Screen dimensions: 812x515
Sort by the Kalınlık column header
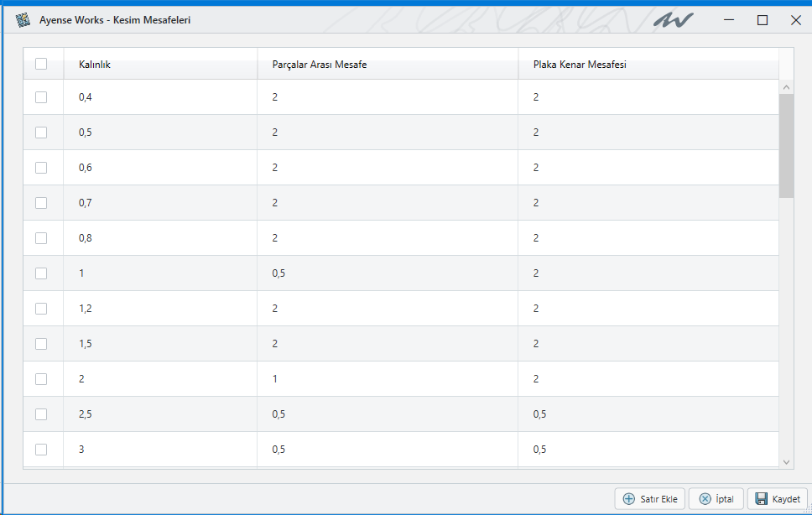[x=160, y=65]
